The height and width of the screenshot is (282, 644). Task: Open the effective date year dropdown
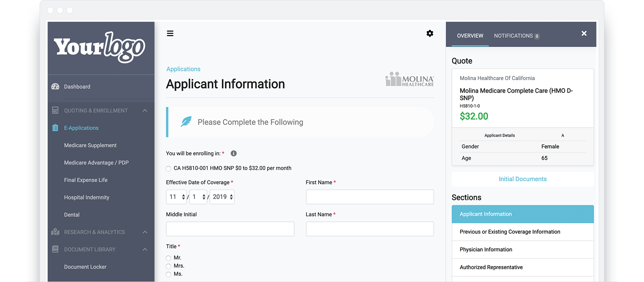[x=222, y=197]
